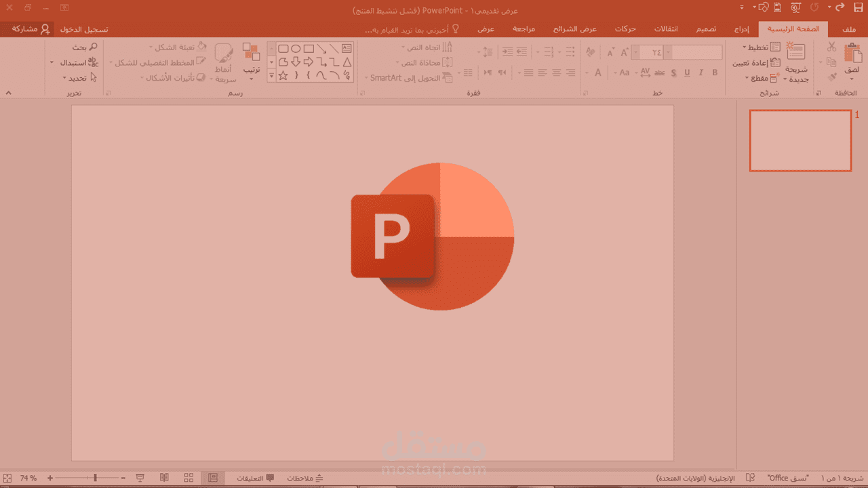Click the Save icon in title bar
Viewport: 868px width, 488px height.
pos(857,8)
